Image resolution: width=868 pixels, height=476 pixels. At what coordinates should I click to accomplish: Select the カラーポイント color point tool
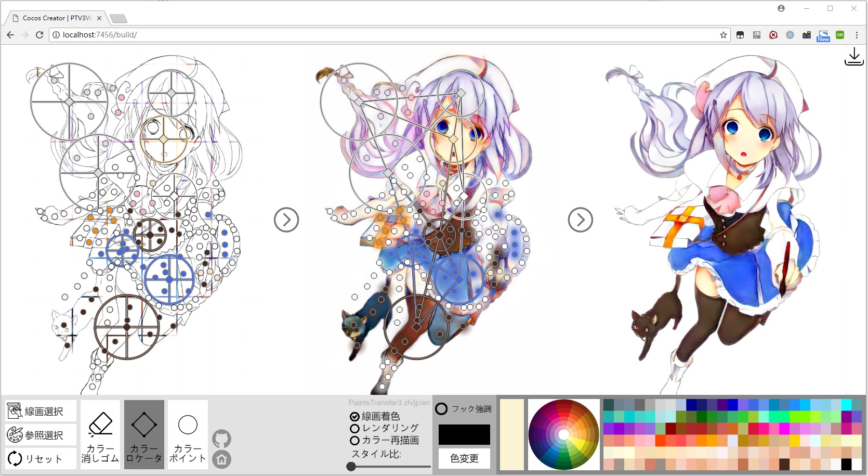point(188,434)
